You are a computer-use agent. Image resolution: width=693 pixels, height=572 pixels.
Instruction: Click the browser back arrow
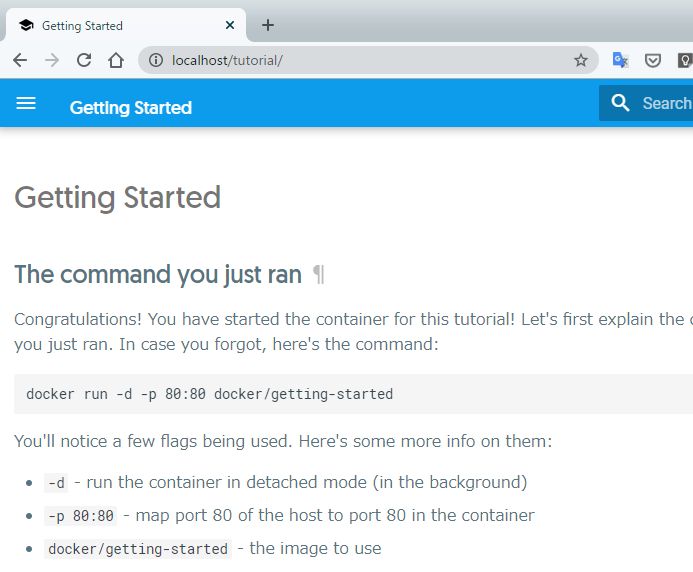[x=20, y=60]
